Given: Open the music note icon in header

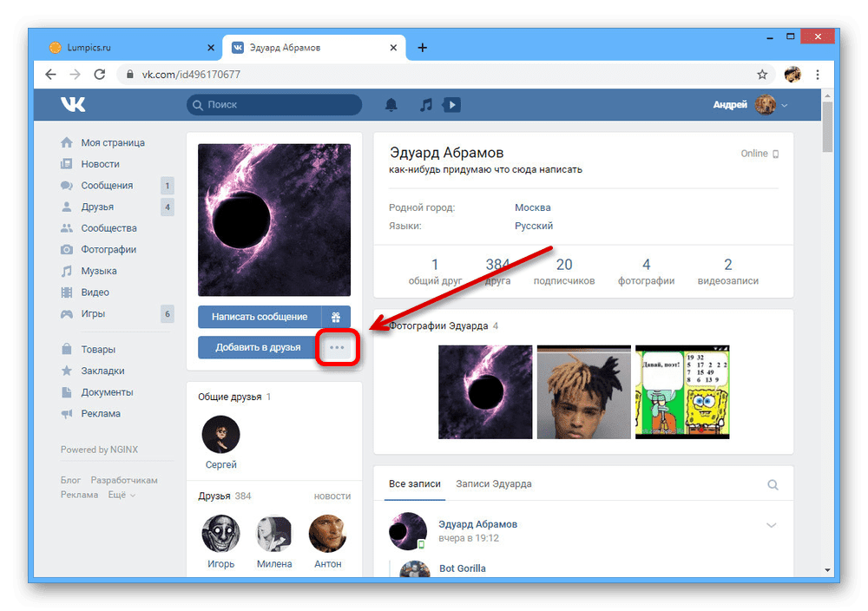Looking at the screenshot, I should pyautogui.click(x=425, y=105).
